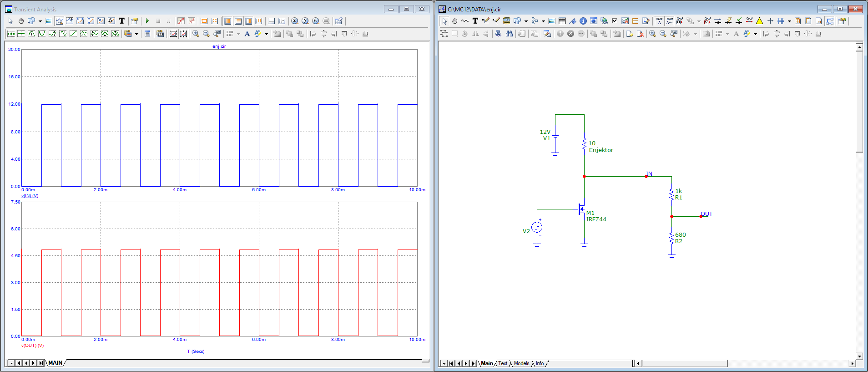Click schematic horizontal scrollbar right arrow
This screenshot has height=372, width=868.
pyautogui.click(x=852, y=363)
